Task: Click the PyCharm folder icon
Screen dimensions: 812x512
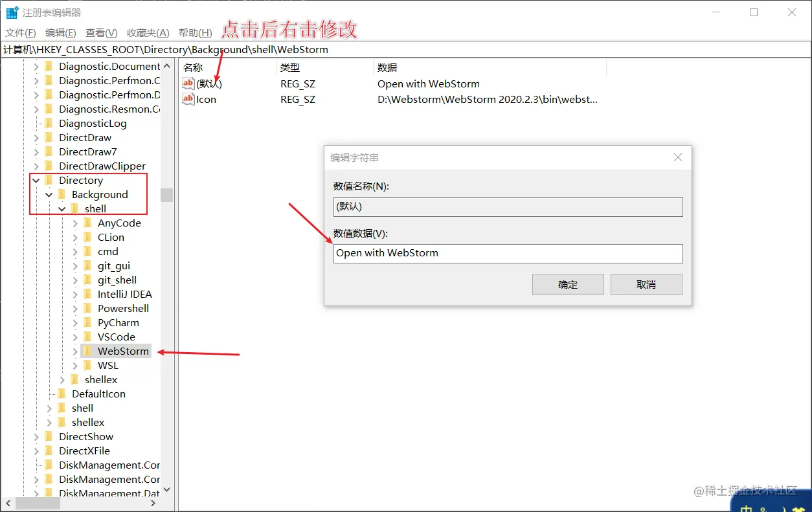Action: pyautogui.click(x=88, y=322)
